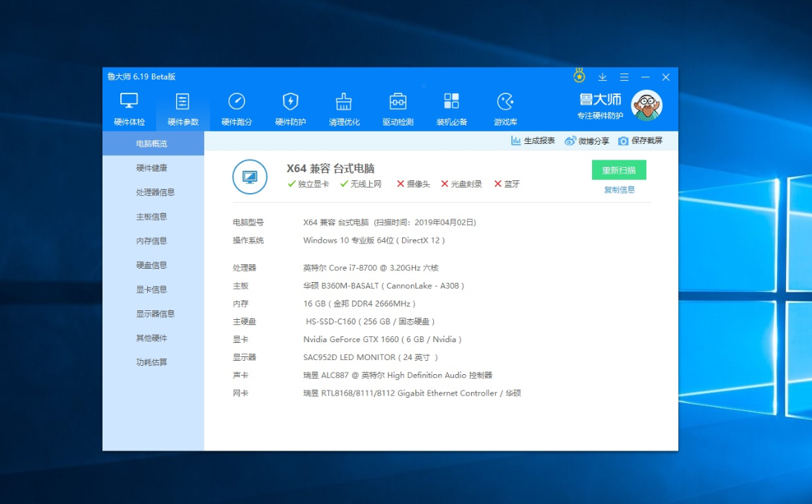
Task: Open the 装机必备 apps grid icon
Action: tap(452, 101)
